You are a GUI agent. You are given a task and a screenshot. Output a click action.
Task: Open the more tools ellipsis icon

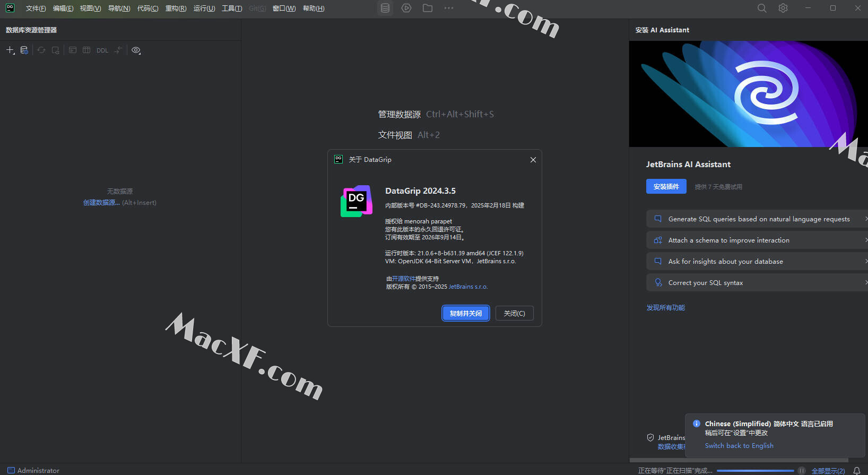[x=449, y=8]
